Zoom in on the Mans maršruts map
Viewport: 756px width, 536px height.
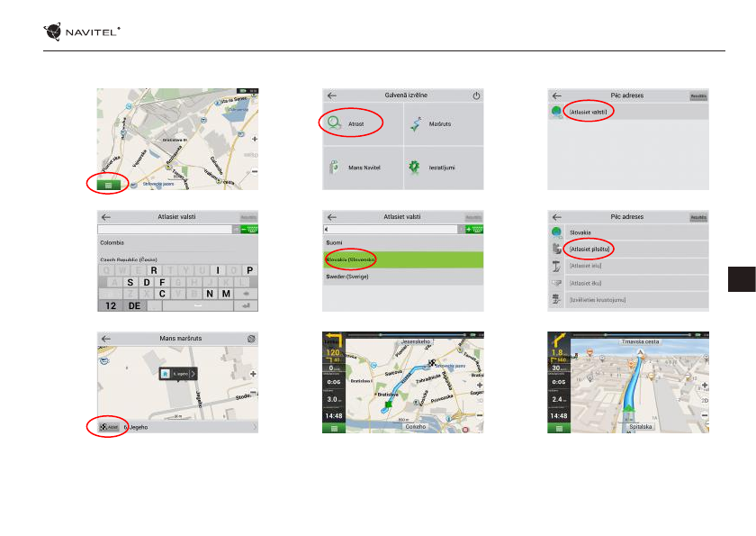point(253,374)
